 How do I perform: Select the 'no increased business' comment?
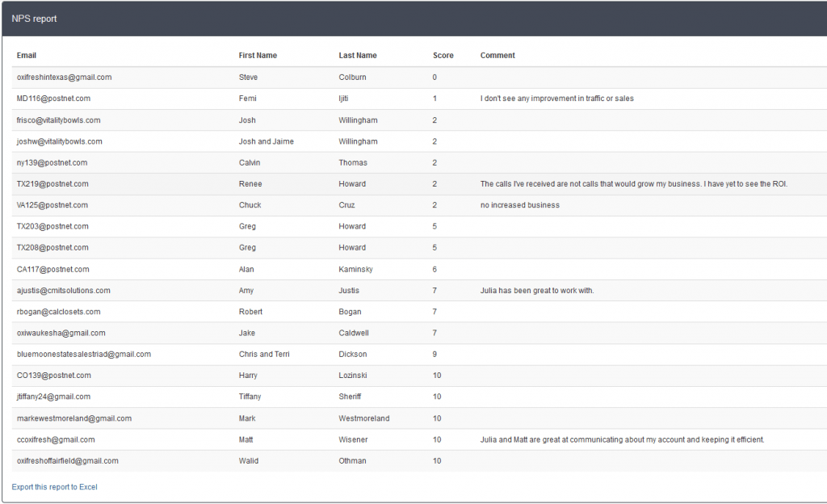(x=519, y=205)
